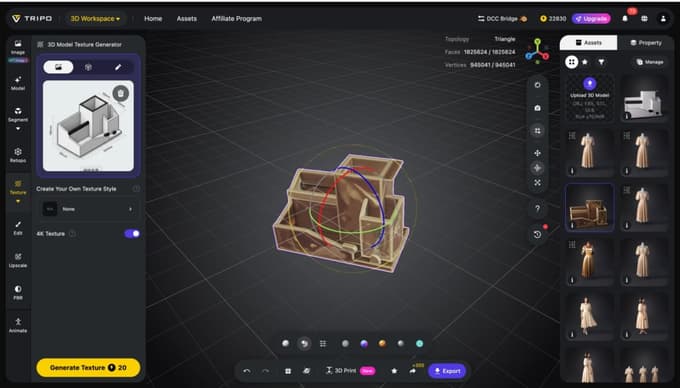Select the scale gizmo tool
The width and height of the screenshot is (680, 388).
click(x=537, y=183)
